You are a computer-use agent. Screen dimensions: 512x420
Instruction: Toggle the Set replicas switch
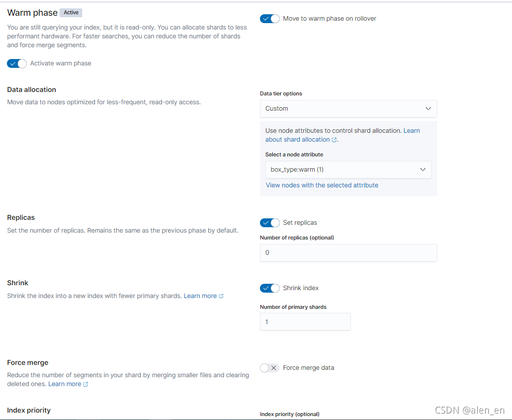click(269, 223)
